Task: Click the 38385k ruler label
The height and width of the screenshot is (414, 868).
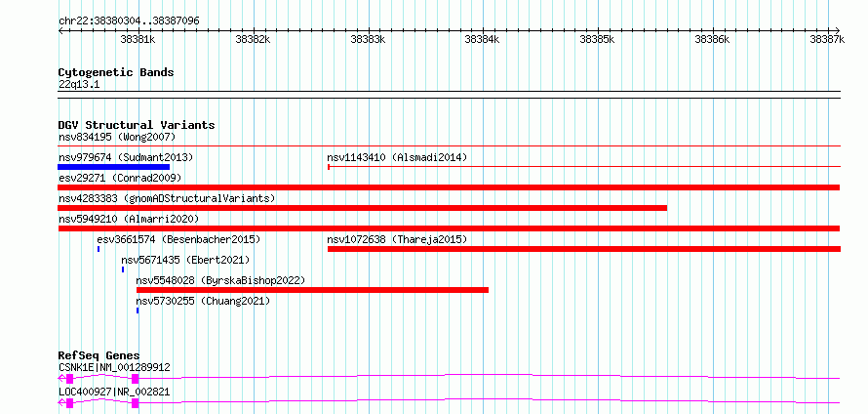Action: click(597, 39)
